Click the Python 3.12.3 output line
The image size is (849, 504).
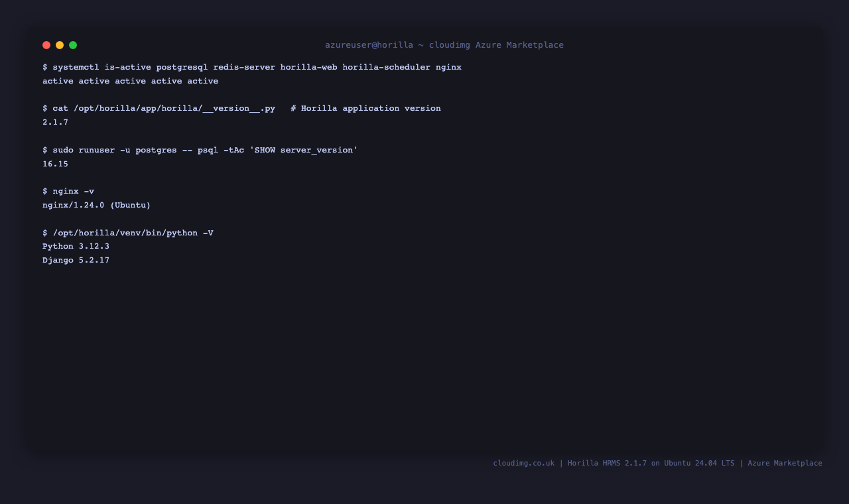[x=76, y=246]
